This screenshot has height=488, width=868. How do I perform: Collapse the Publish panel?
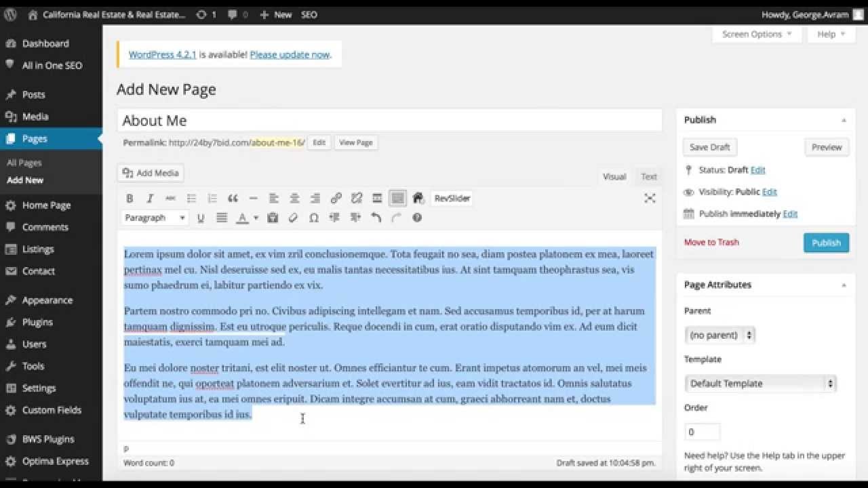(x=844, y=120)
